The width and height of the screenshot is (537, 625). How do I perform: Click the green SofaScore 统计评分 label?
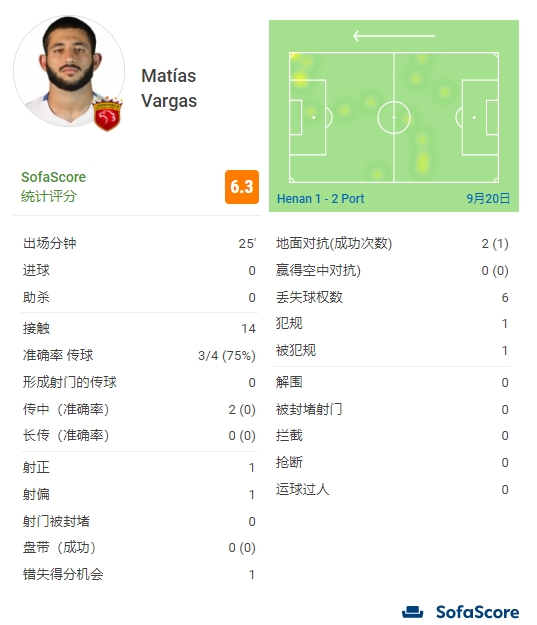click(x=53, y=187)
